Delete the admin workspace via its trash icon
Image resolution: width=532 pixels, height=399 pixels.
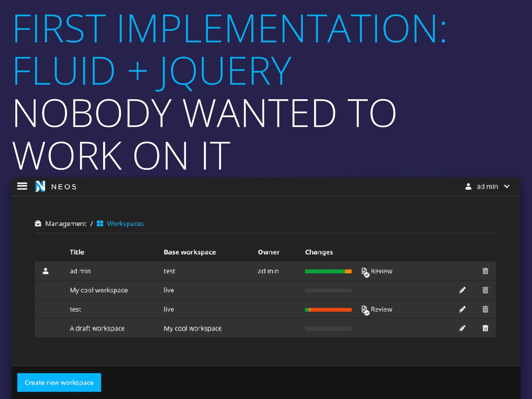[485, 271]
